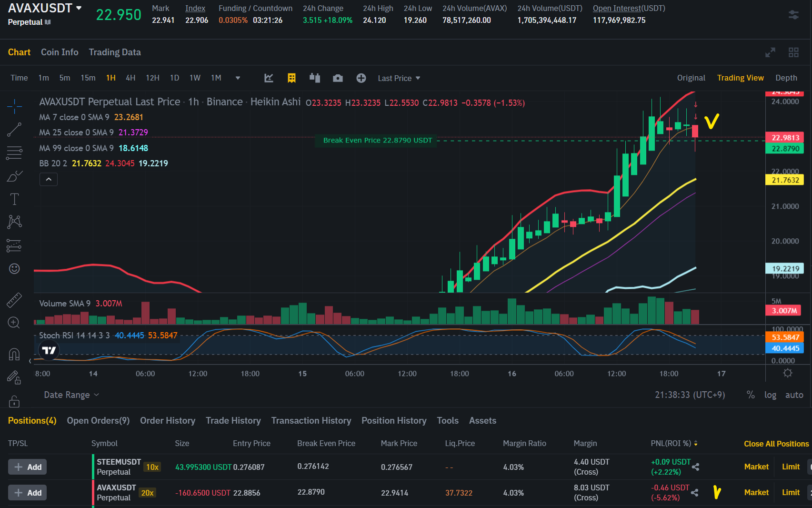Open the AVAXUSDT symbol dropdown

coord(79,8)
